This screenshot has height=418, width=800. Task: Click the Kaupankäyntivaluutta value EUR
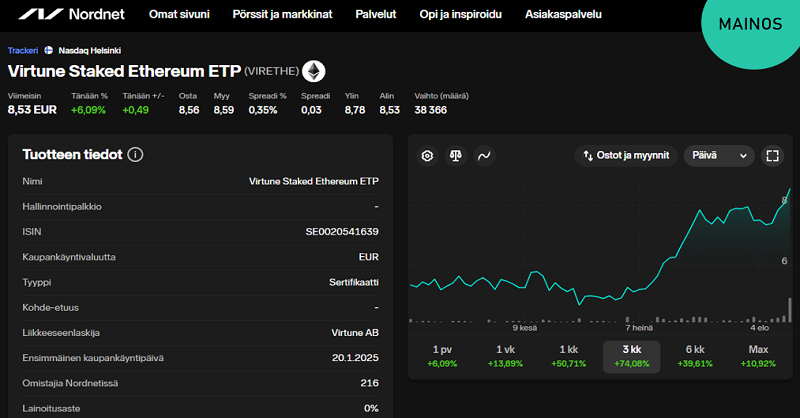369,257
